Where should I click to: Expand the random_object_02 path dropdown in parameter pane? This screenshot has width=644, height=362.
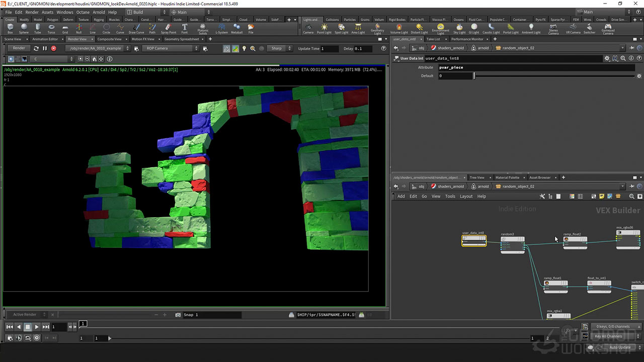[623, 48]
